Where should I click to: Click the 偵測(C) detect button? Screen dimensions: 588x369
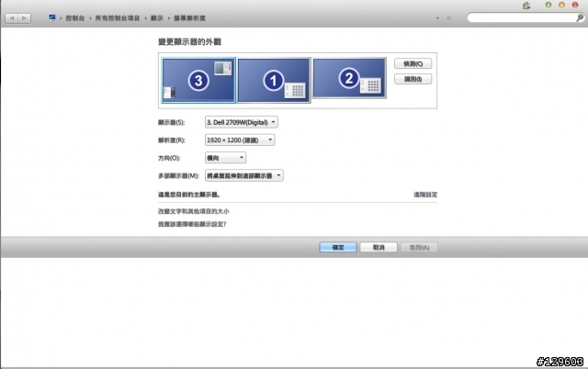(x=413, y=63)
